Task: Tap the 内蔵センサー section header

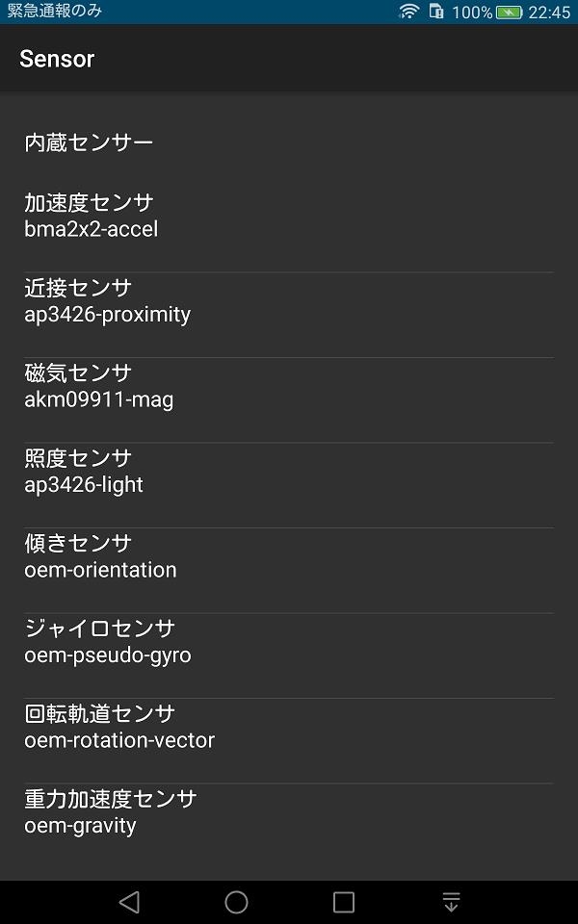Action: (x=89, y=143)
